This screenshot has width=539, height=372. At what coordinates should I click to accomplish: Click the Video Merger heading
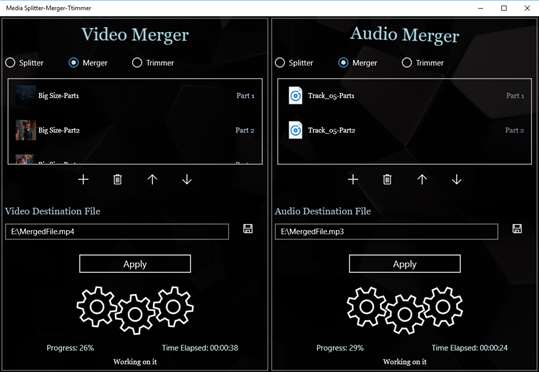(135, 35)
